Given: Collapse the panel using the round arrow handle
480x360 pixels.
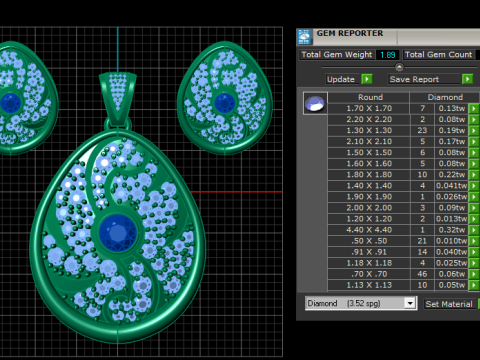Looking at the screenshot, I should pos(399,67).
